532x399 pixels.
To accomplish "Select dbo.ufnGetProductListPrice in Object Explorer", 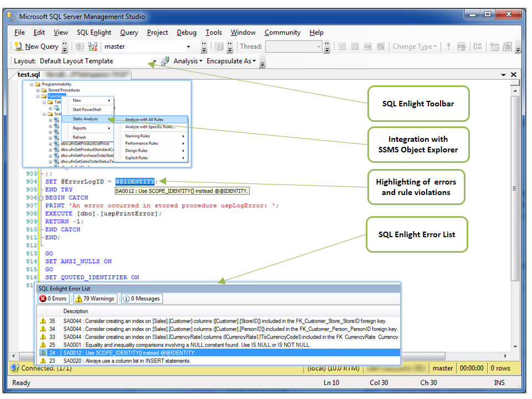I will [85, 144].
